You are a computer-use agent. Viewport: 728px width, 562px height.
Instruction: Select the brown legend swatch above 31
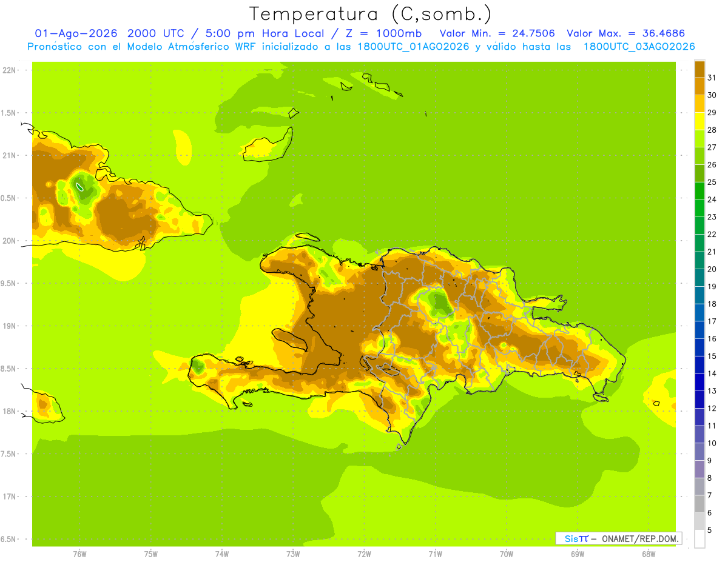pyautogui.click(x=699, y=69)
